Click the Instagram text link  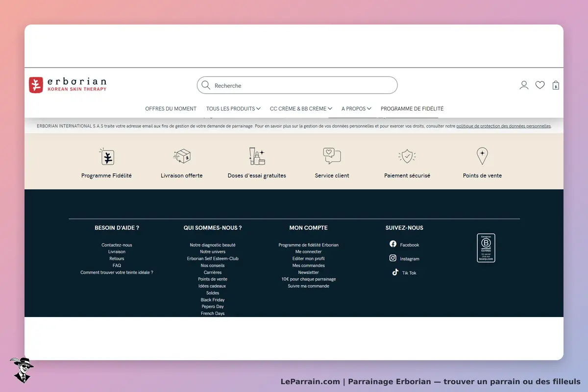[410, 259]
